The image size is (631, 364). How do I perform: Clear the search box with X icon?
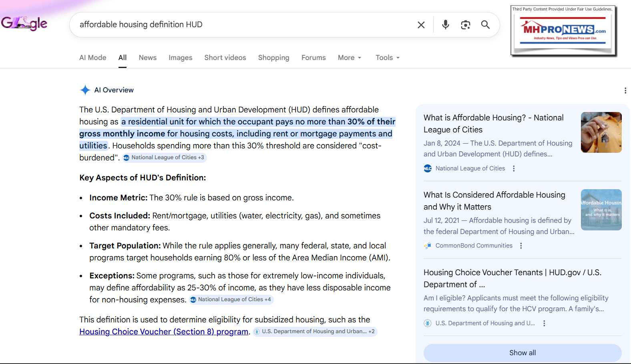(x=421, y=25)
